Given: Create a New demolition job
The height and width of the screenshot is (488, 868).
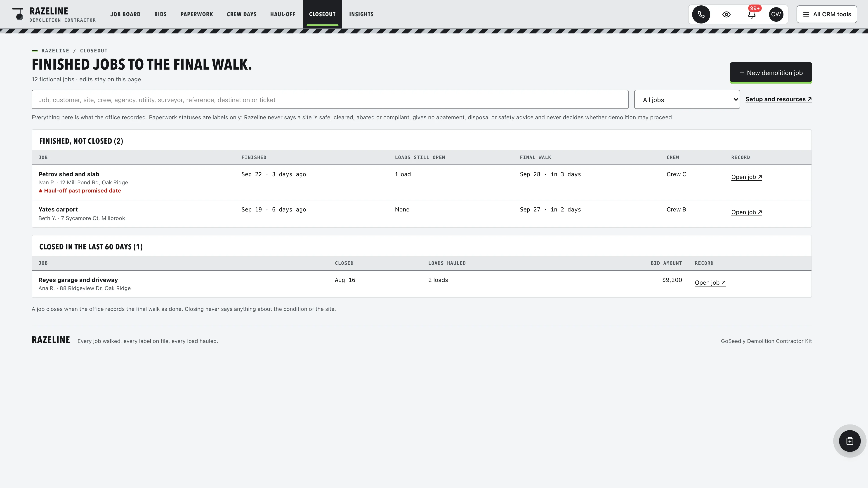Looking at the screenshot, I should (x=771, y=73).
